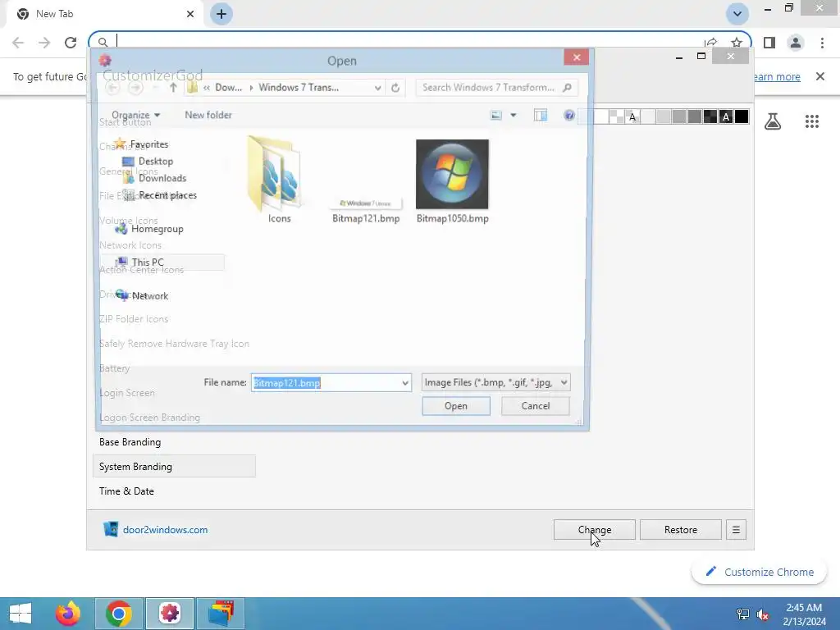840x630 pixels.
Task: Click the Up one level arrow in Open dialog
Action: point(173,87)
